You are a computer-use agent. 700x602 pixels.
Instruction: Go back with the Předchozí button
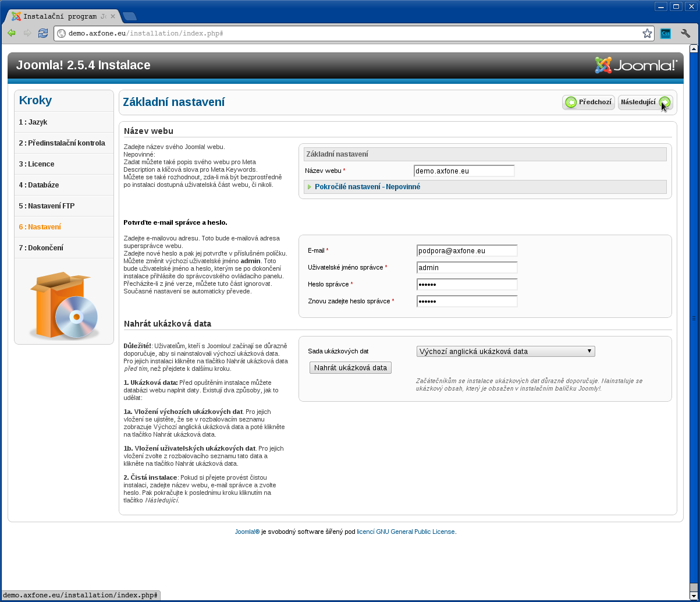pos(588,102)
